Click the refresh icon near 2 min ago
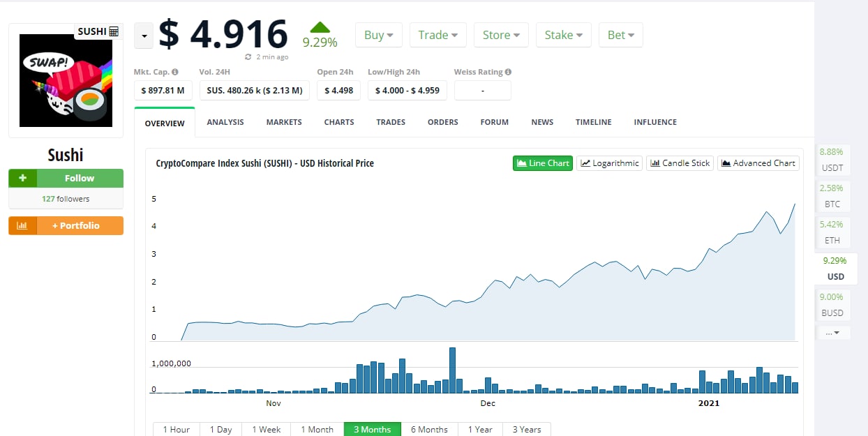 point(248,57)
